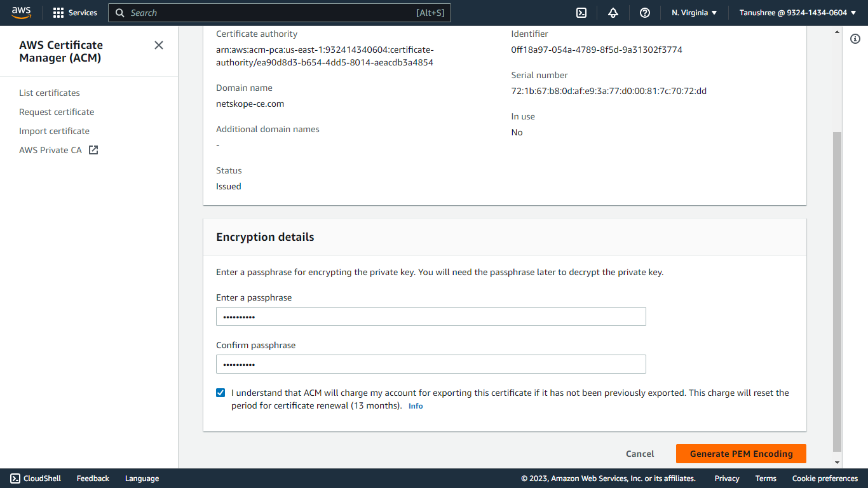This screenshot has width=868, height=488.
Task: Open the Tanushree account menu
Action: [798, 13]
